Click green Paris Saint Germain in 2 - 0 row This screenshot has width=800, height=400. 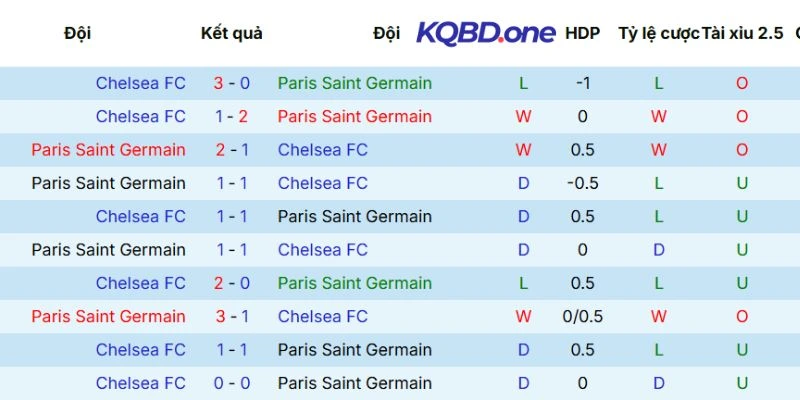pos(354,283)
